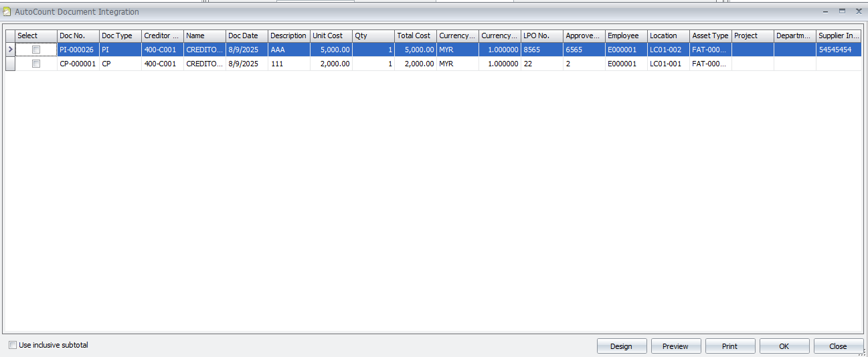Maximize the AutoCount Document Integration window
This screenshot has height=357, width=868.
[842, 11]
